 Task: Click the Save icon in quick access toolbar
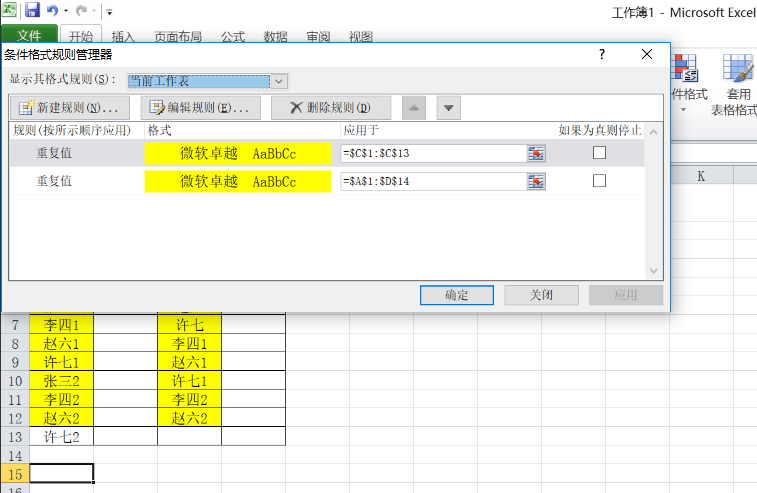click(x=32, y=11)
